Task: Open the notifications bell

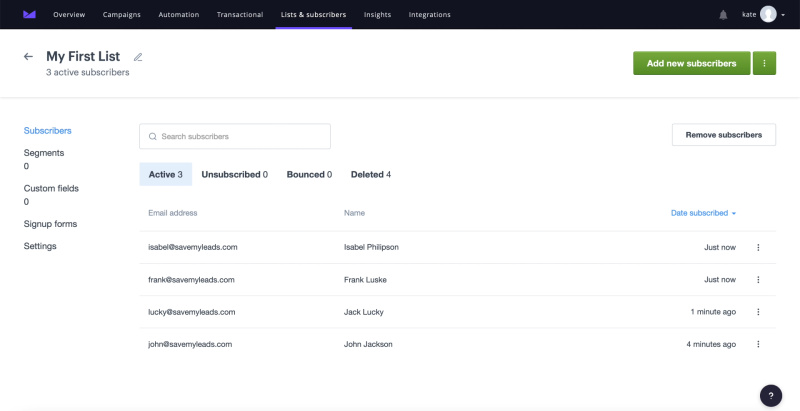Action: point(723,15)
